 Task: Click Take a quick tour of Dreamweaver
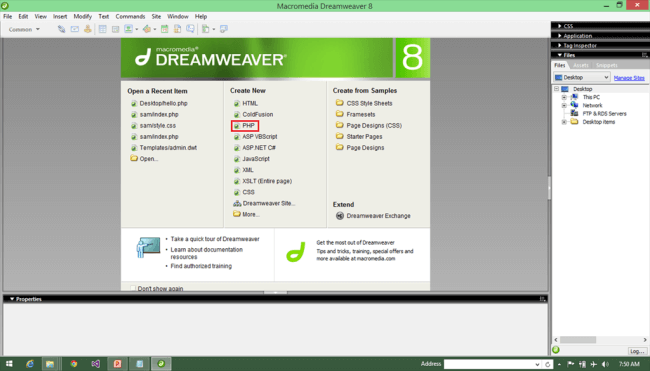click(215, 239)
